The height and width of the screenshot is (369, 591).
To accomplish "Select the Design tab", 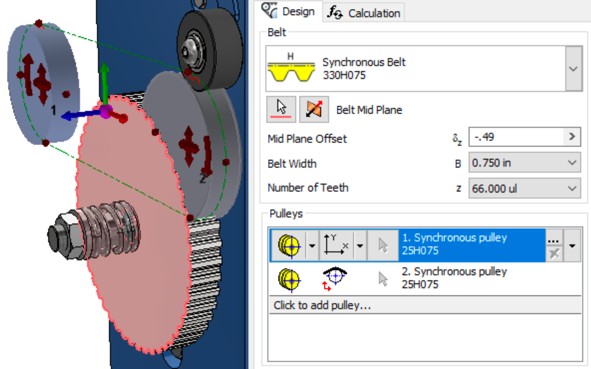I will (289, 11).
